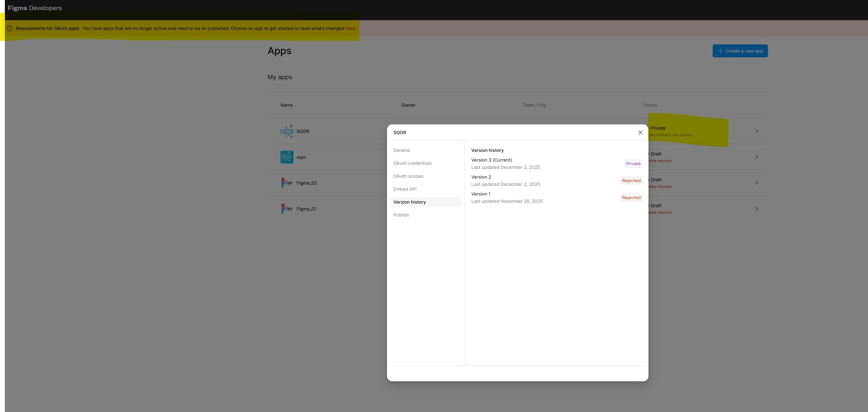Click the Figma_01 app icon

pos(287,209)
